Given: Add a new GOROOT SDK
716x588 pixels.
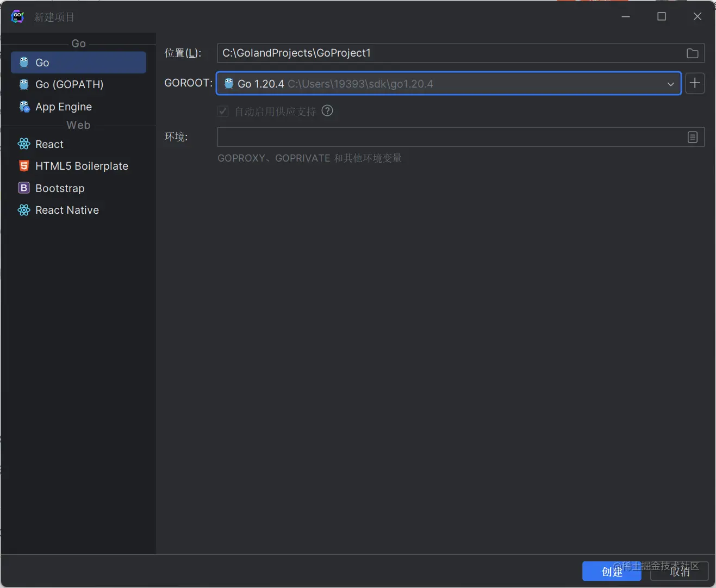Looking at the screenshot, I should click(695, 83).
